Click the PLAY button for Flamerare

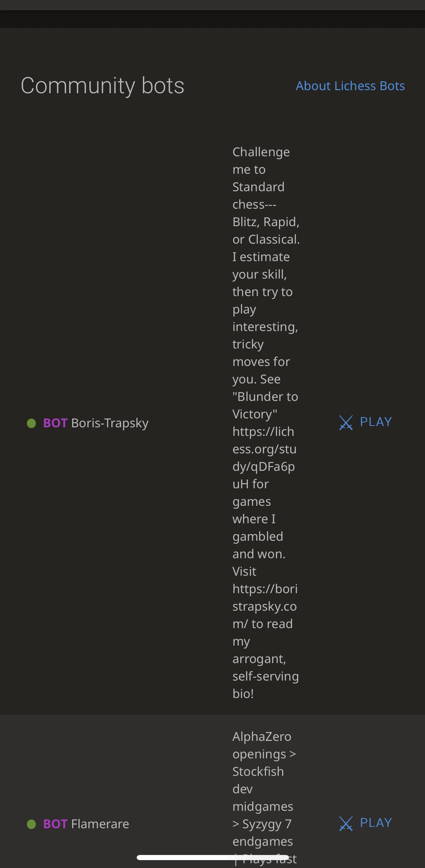click(375, 822)
